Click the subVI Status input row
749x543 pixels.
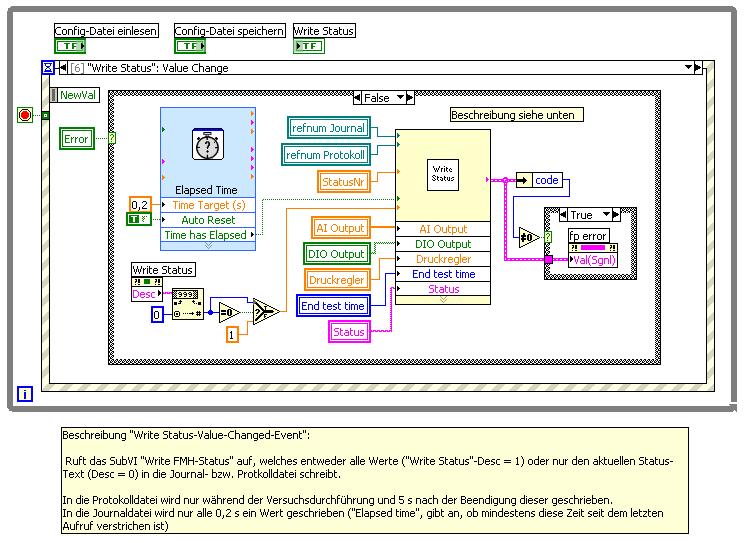(x=443, y=289)
